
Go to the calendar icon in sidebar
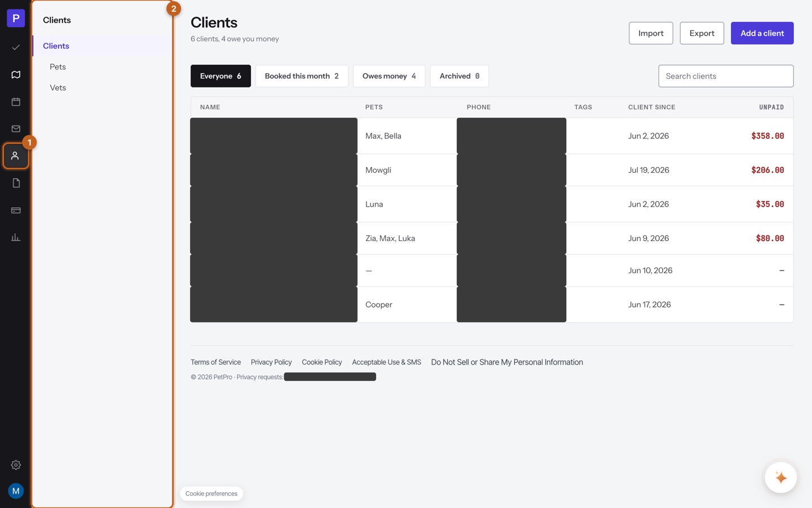[16, 102]
